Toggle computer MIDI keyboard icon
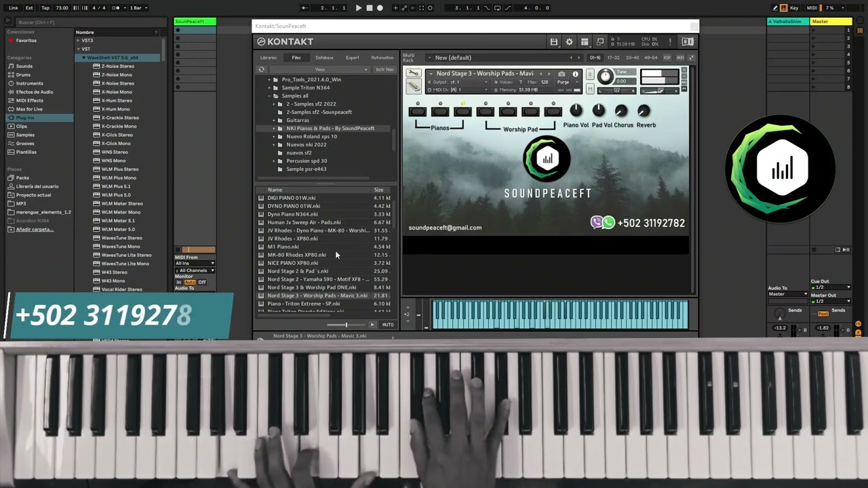Screen dimensions: 868x488 click(784, 8)
